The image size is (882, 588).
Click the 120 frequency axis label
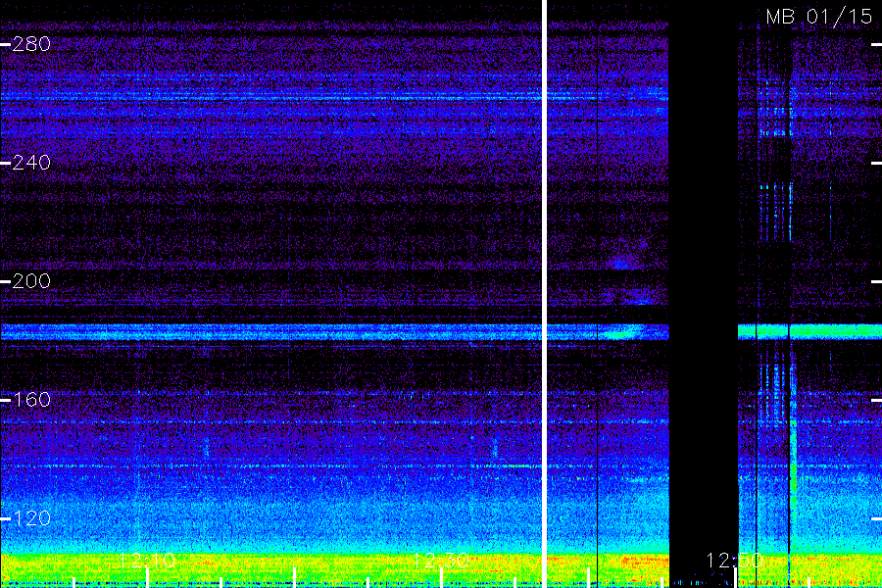pos(31,518)
